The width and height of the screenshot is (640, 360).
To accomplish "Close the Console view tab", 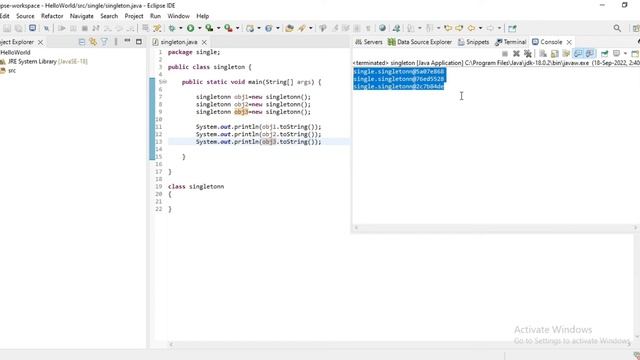I will 569,42.
